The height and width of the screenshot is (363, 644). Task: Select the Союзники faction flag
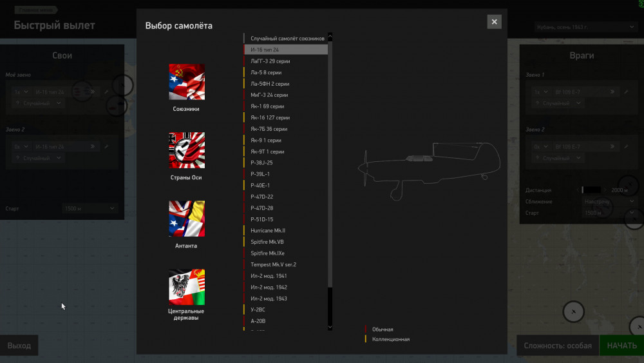coord(187,82)
